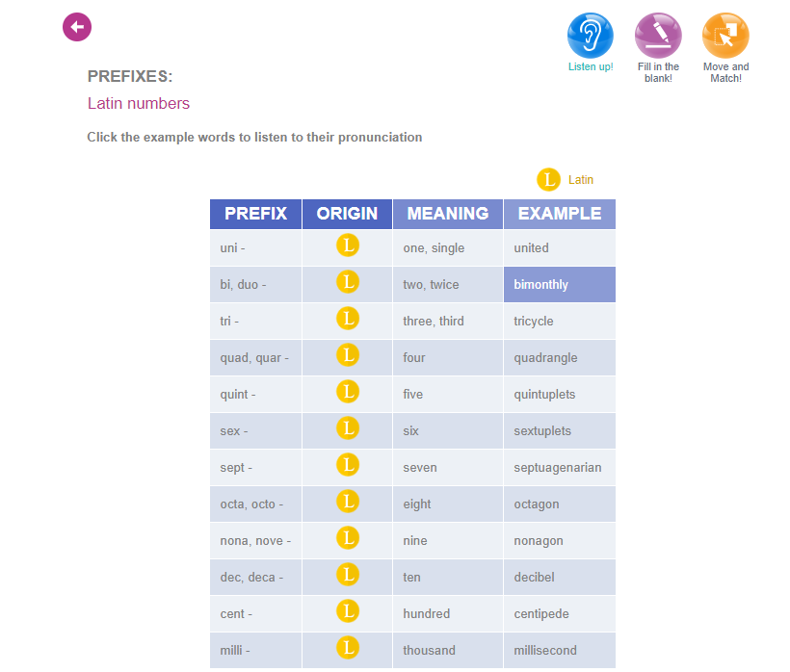Play pronunciation of the word united
Viewport: 790px width, 672px height.
point(531,248)
